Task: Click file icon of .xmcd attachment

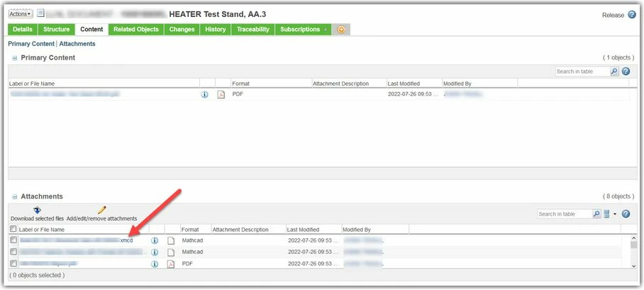Action: (171, 240)
